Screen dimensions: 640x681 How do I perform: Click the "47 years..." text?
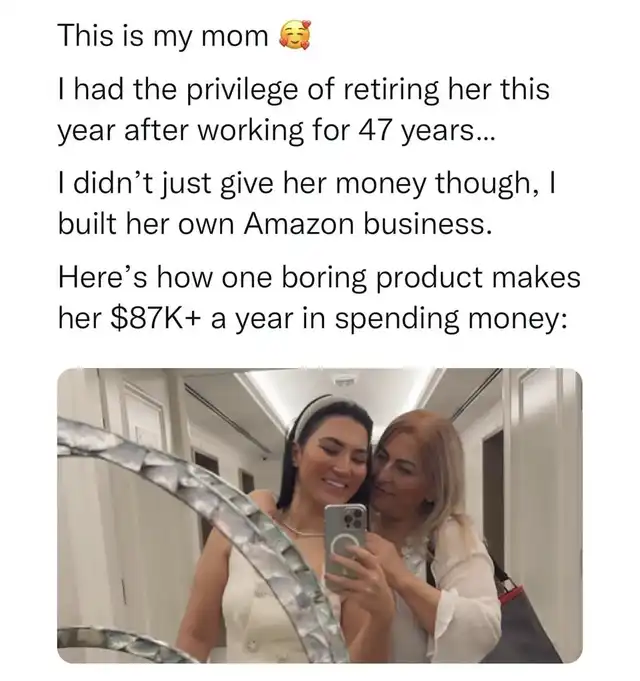tap(426, 129)
